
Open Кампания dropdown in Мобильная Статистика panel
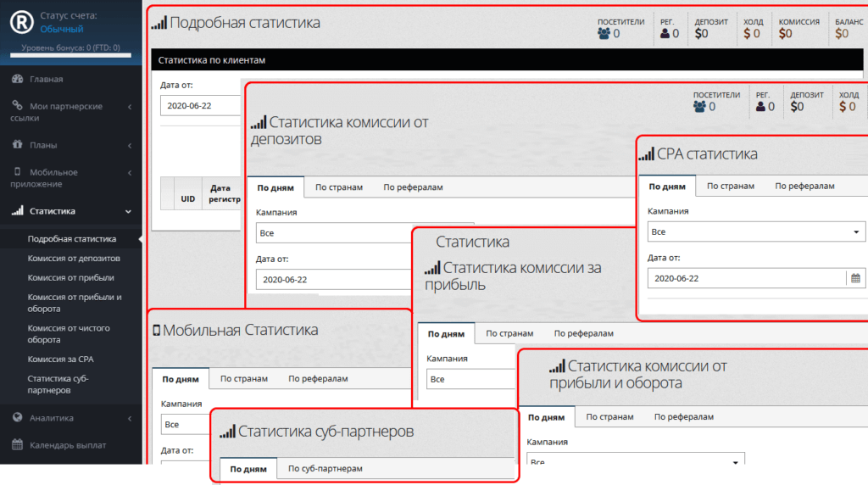(186, 424)
